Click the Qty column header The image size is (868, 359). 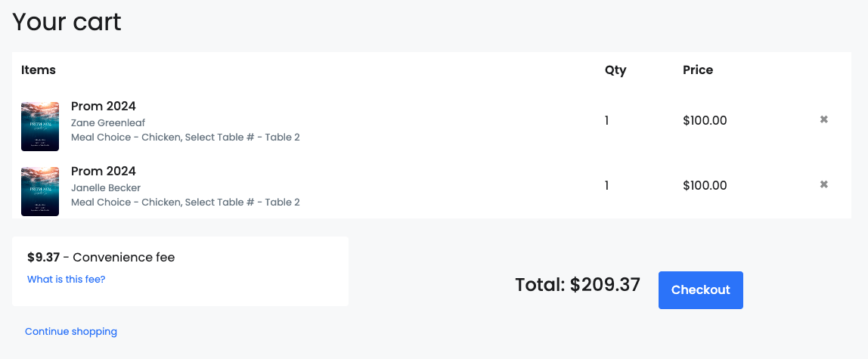point(615,70)
